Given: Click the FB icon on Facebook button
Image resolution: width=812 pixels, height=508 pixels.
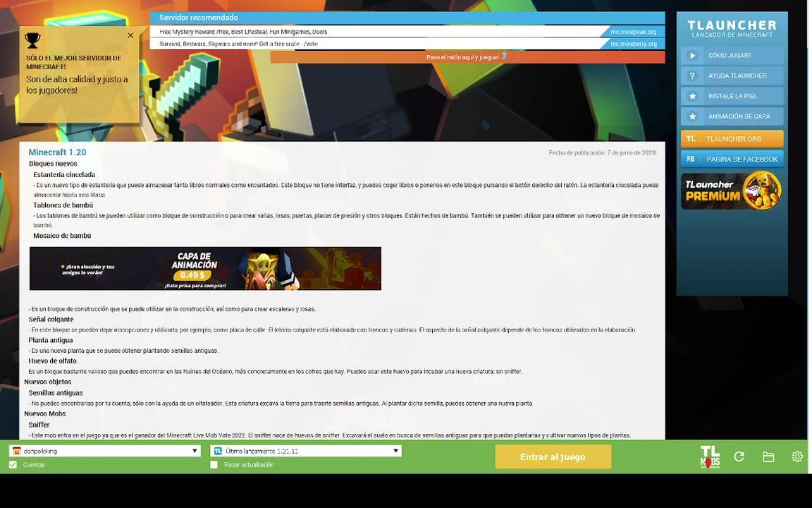Looking at the screenshot, I should (691, 159).
